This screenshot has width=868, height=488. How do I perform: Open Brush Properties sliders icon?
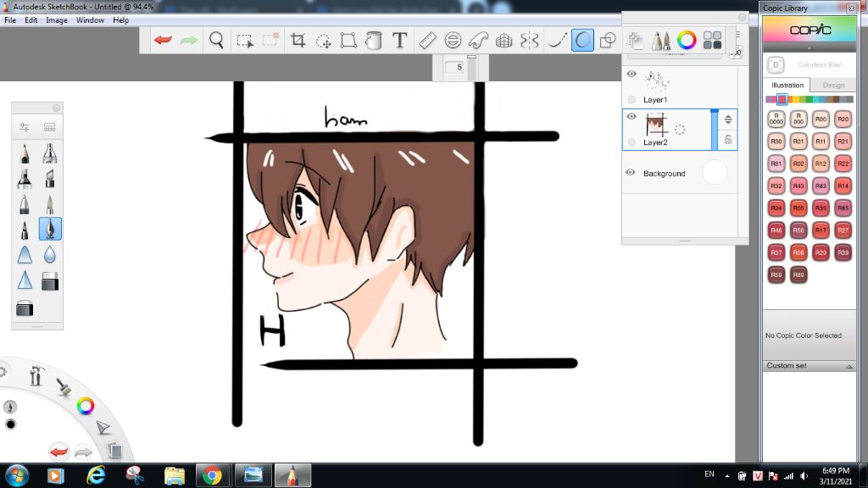[x=25, y=127]
